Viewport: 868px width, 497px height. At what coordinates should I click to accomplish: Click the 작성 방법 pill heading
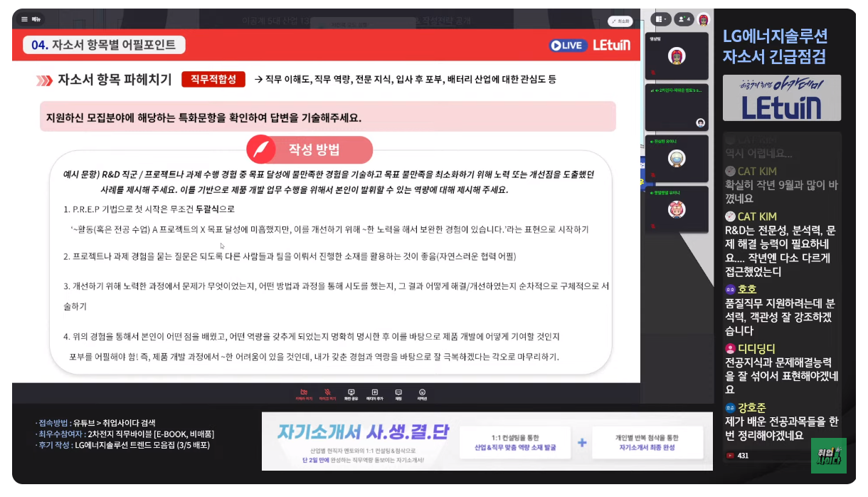coord(314,150)
